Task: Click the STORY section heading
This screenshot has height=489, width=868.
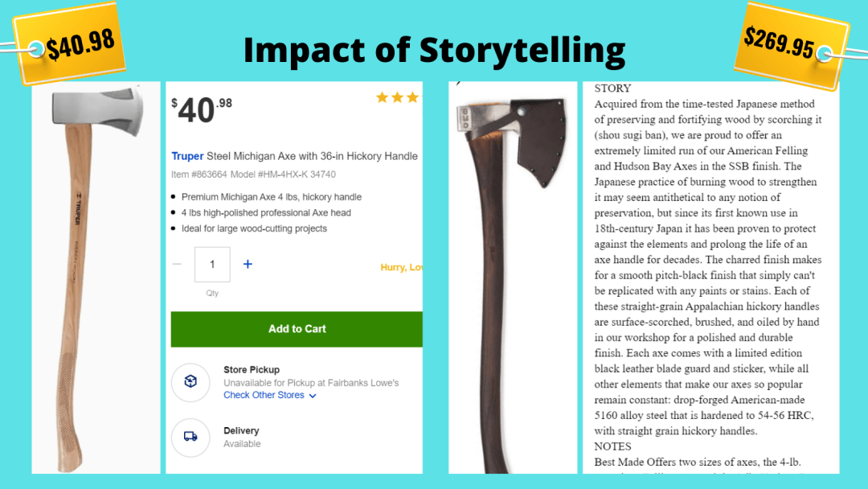Action: (612, 88)
